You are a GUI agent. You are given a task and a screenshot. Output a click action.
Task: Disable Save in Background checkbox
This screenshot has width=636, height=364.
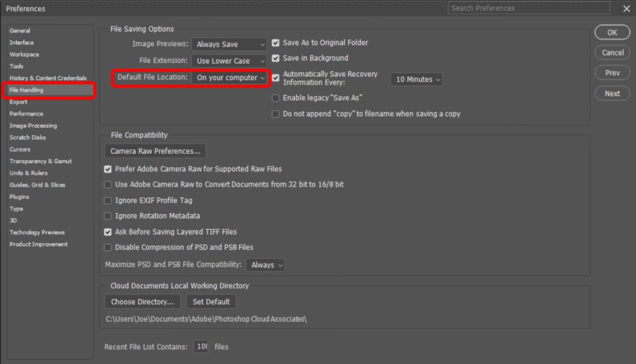pos(276,58)
